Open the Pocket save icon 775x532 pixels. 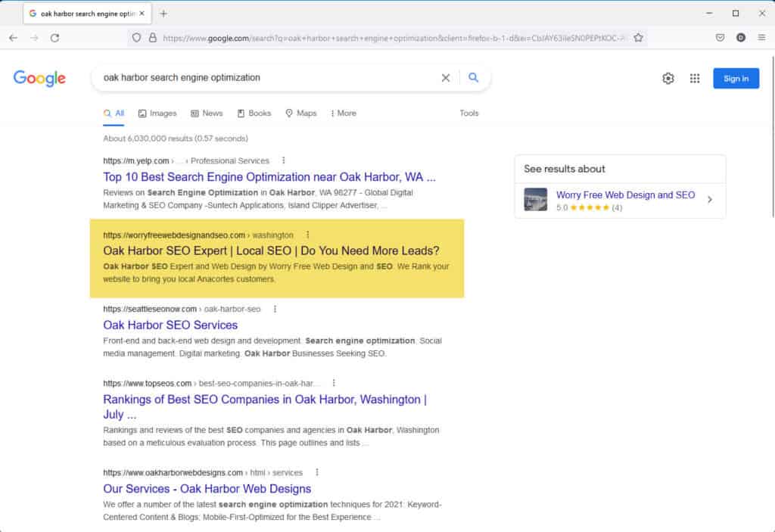pyautogui.click(x=721, y=38)
